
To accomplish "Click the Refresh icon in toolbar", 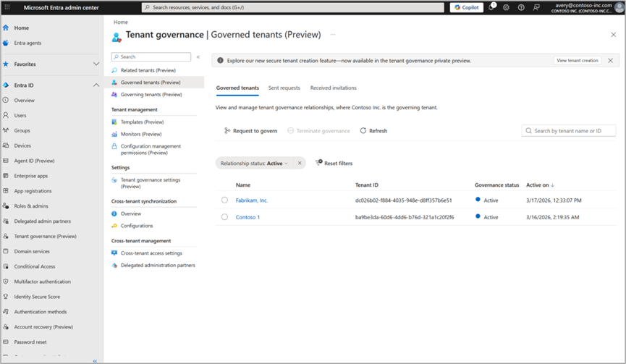I will pyautogui.click(x=363, y=131).
